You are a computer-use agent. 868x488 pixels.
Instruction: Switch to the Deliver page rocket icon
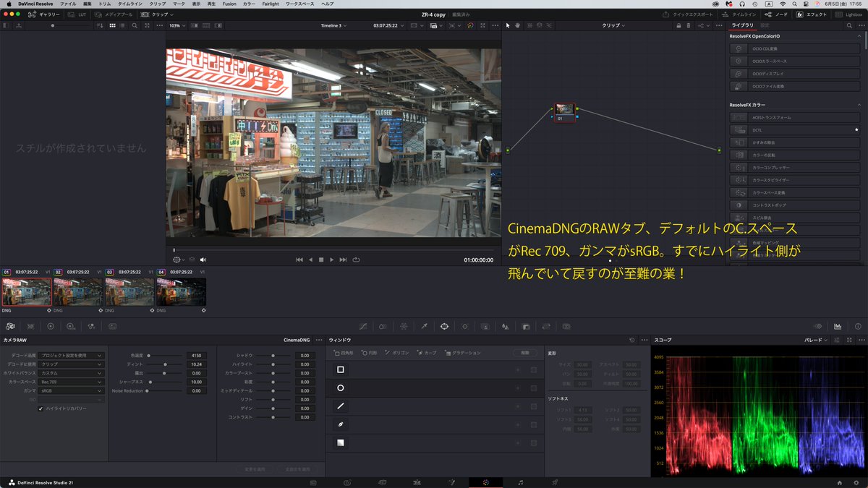click(x=555, y=482)
